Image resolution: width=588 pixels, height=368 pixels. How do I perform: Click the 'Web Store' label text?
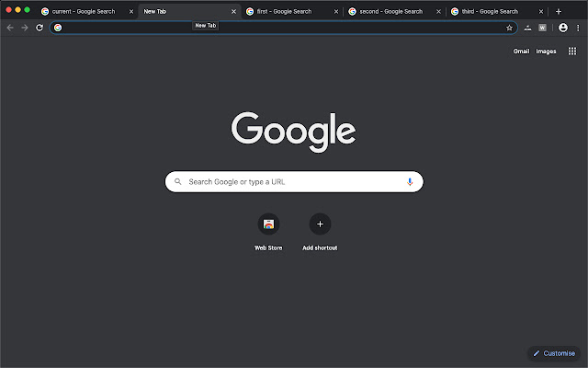pyautogui.click(x=268, y=247)
